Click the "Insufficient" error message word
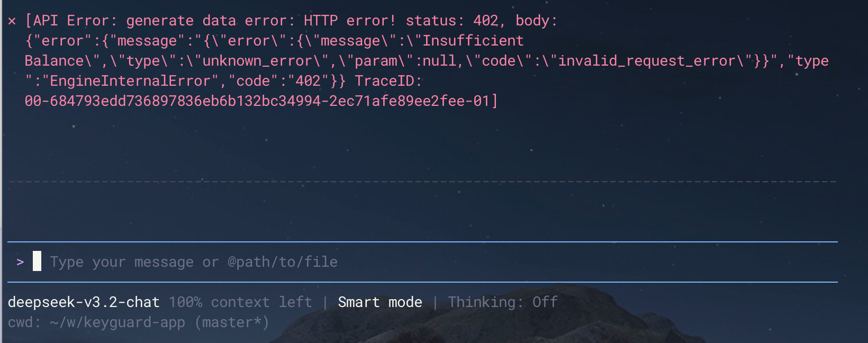Screen dimensions: 868x343 tap(473, 41)
